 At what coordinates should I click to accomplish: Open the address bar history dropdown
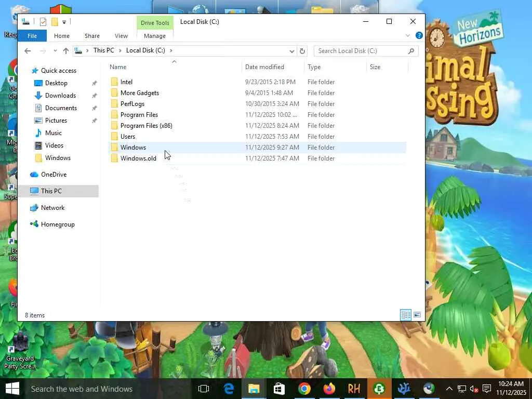point(292,51)
